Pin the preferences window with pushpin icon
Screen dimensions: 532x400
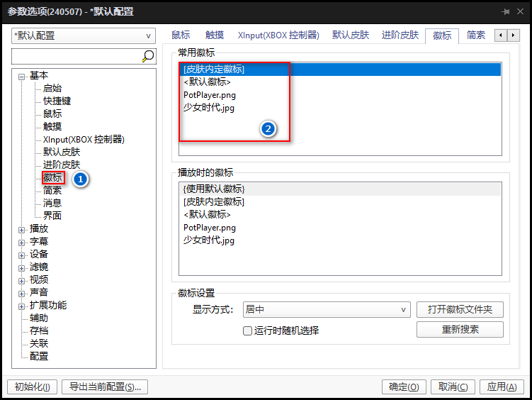point(506,11)
